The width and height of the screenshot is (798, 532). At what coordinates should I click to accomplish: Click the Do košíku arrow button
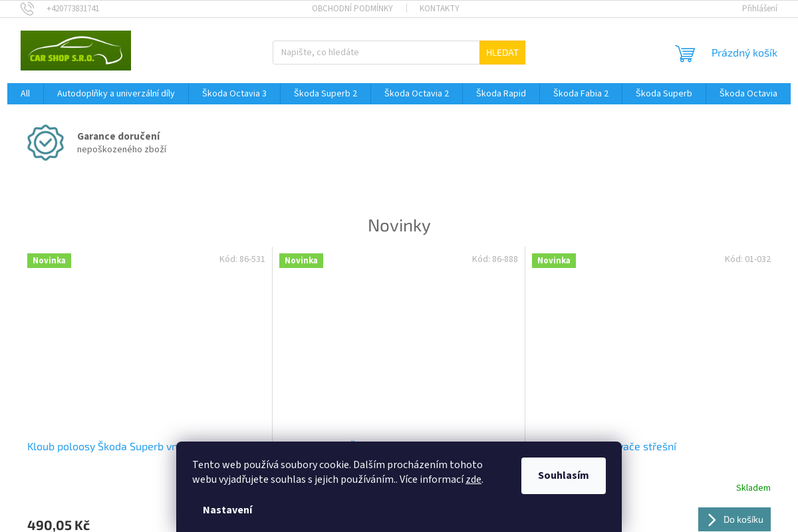point(734,519)
